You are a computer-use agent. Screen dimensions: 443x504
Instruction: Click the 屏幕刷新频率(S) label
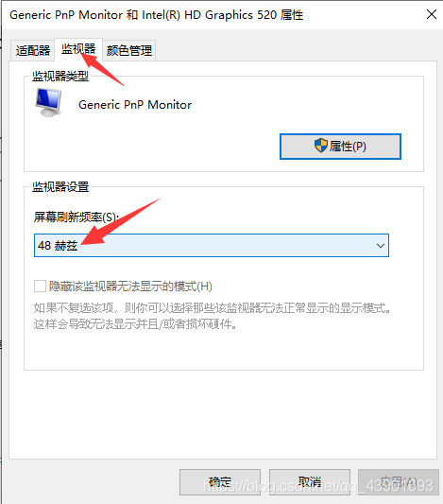[77, 217]
